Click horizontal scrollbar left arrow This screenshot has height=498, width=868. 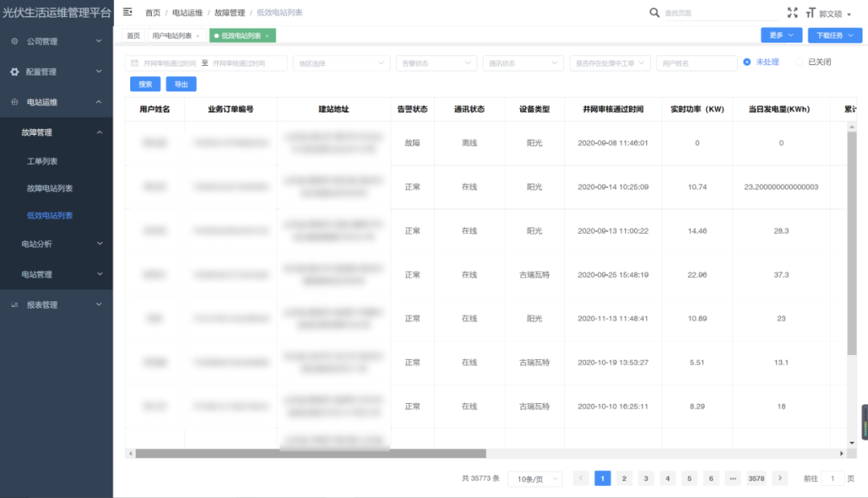coord(131,453)
